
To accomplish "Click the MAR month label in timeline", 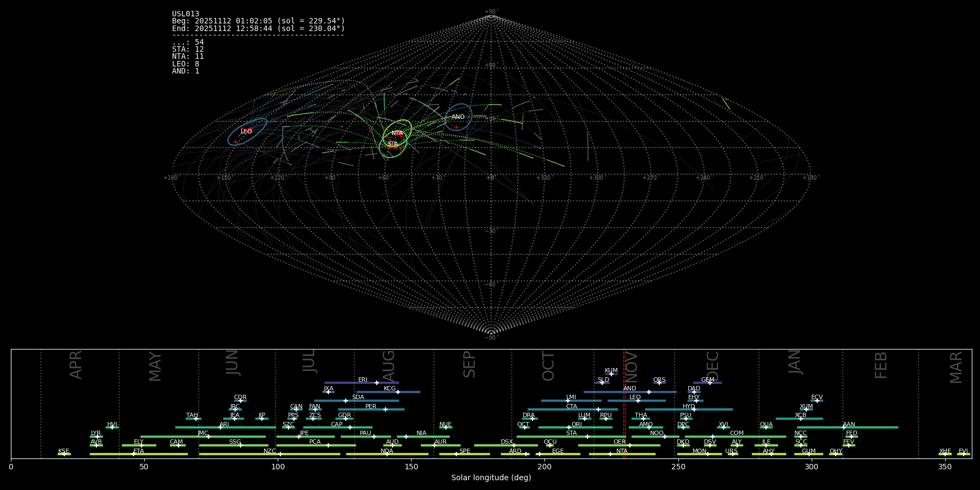I will (x=955, y=367).
